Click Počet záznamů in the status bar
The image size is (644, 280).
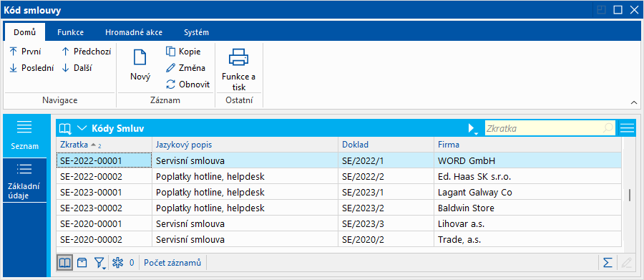click(172, 263)
